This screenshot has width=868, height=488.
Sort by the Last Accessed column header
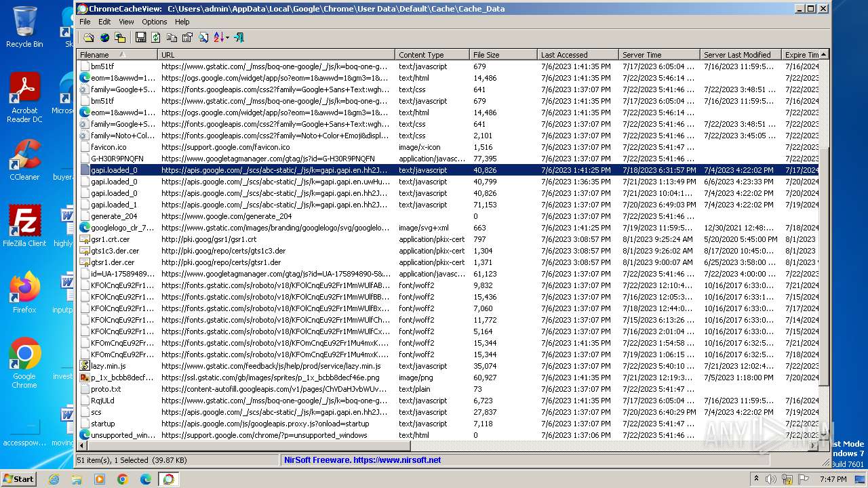coord(578,55)
